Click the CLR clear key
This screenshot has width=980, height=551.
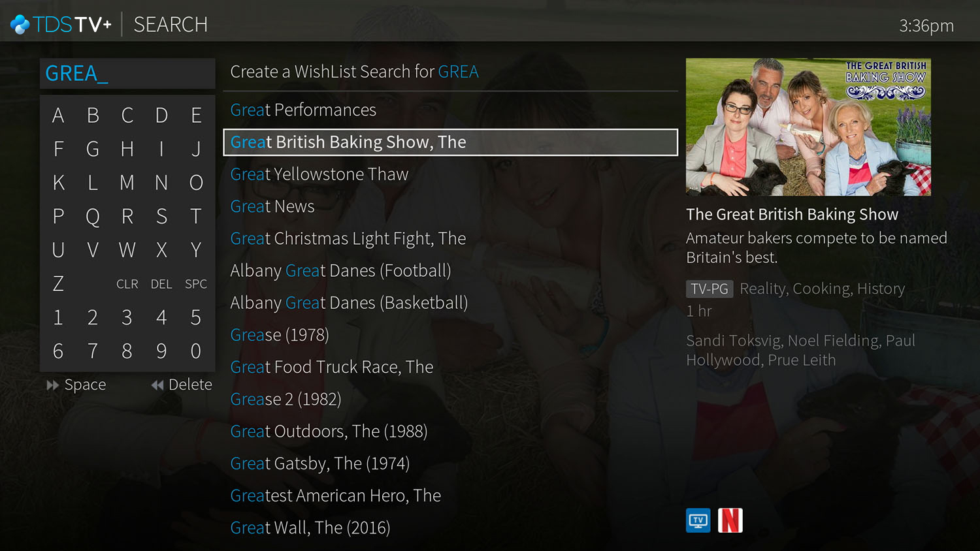[127, 284]
